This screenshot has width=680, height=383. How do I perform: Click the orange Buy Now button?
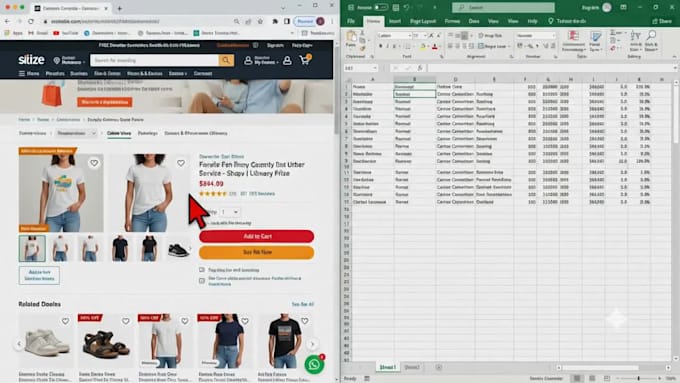pos(256,252)
